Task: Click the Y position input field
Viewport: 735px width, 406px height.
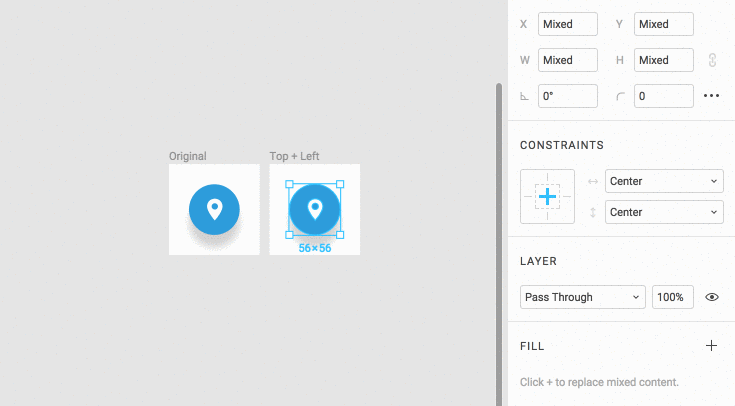Action: pos(664,24)
